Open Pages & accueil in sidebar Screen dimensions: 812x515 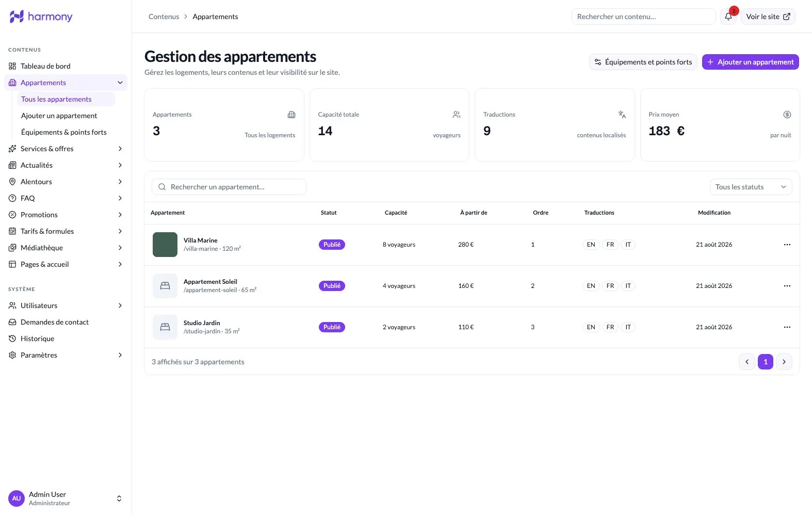66,264
